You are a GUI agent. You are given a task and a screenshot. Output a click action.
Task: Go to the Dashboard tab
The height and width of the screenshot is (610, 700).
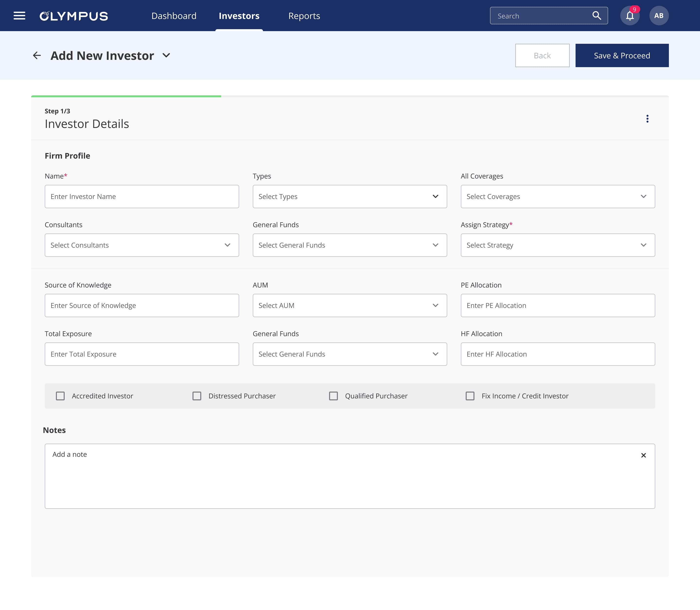coord(174,16)
